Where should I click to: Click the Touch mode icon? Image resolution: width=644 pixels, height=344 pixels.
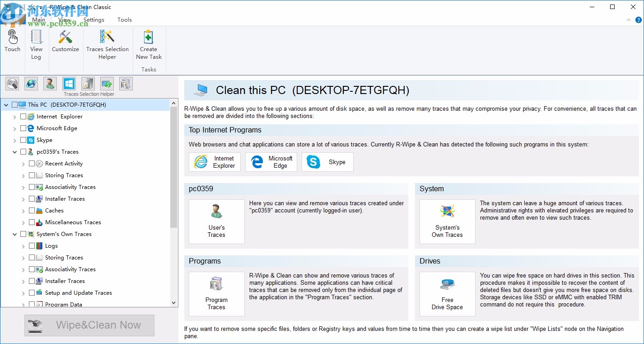click(x=12, y=41)
